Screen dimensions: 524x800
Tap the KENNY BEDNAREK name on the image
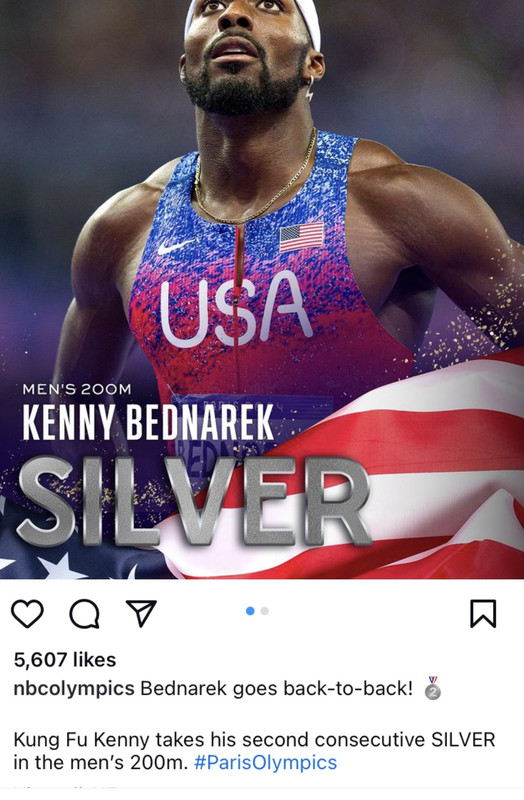point(148,422)
